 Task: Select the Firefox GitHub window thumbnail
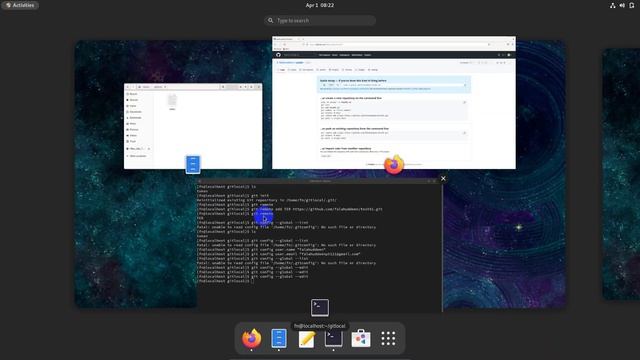pos(394,102)
